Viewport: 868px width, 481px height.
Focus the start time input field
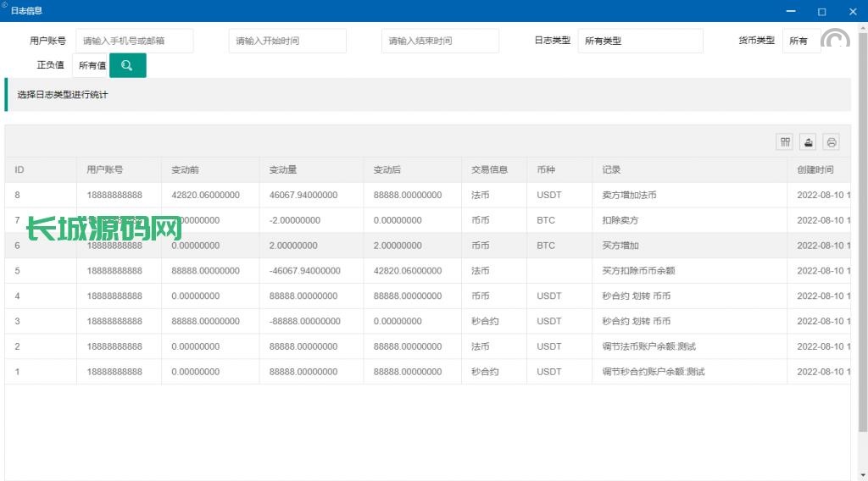tap(287, 41)
